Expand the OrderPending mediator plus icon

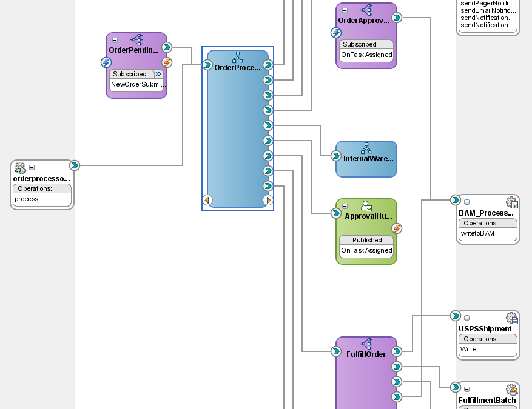[115, 41]
